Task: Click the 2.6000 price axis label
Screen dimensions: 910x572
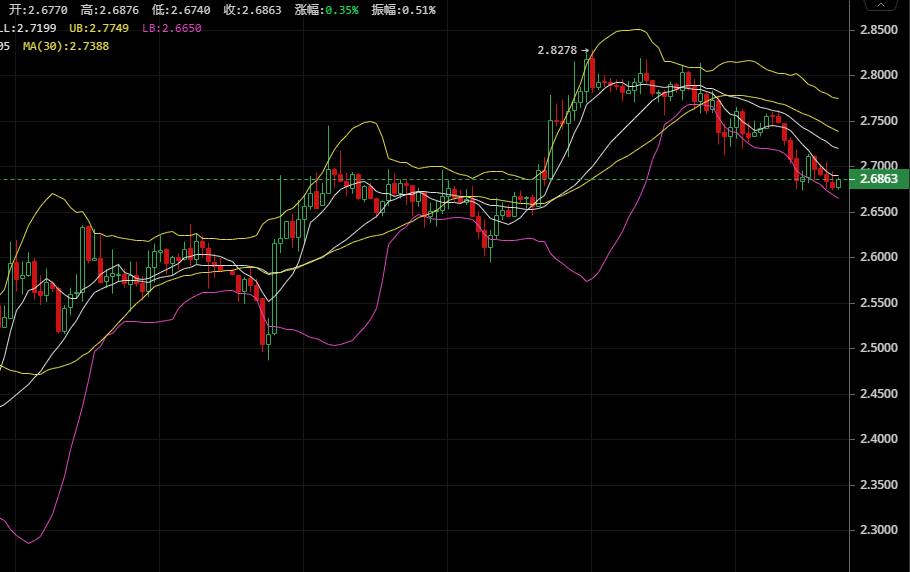Action: 879,257
